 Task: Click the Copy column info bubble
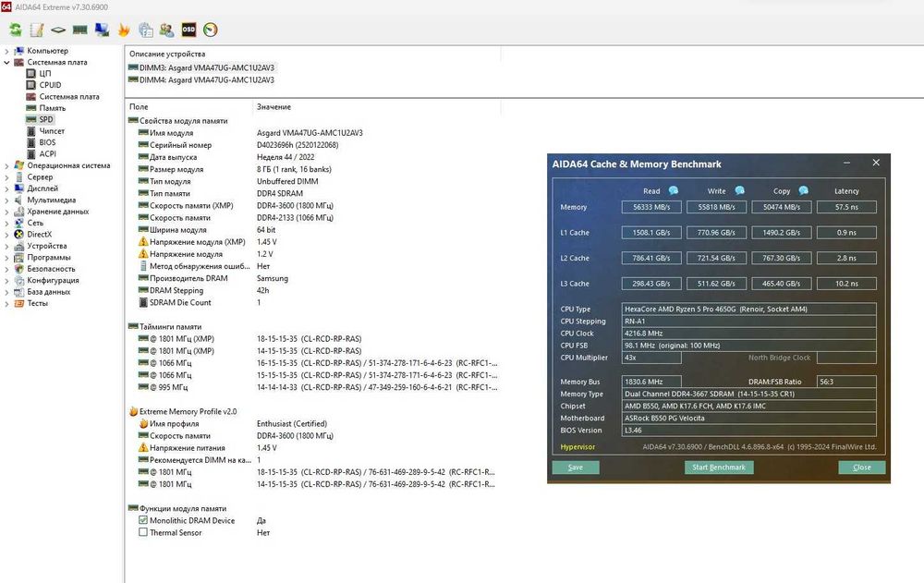[803, 190]
